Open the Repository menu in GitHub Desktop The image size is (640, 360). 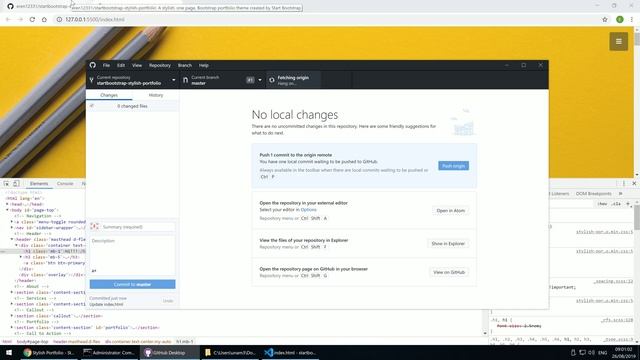160,65
